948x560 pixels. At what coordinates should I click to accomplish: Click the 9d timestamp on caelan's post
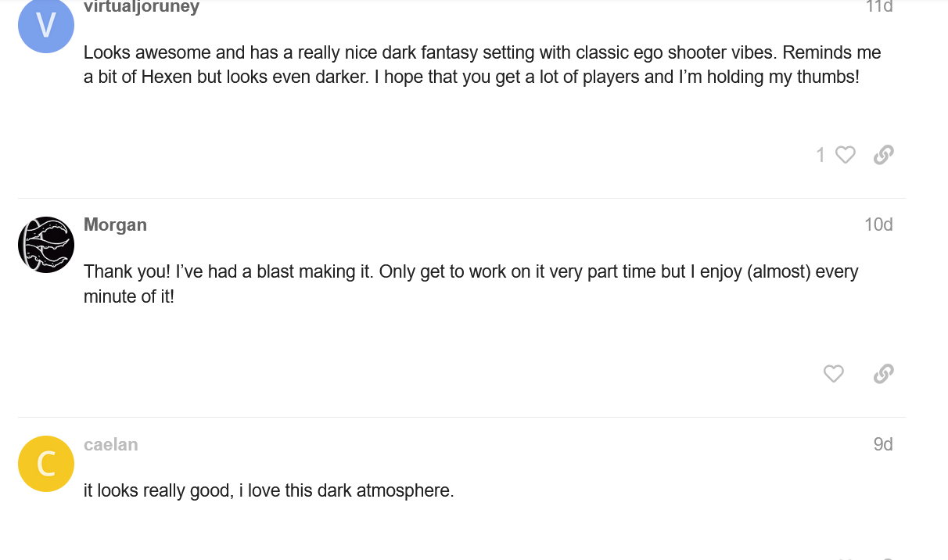pos(883,444)
